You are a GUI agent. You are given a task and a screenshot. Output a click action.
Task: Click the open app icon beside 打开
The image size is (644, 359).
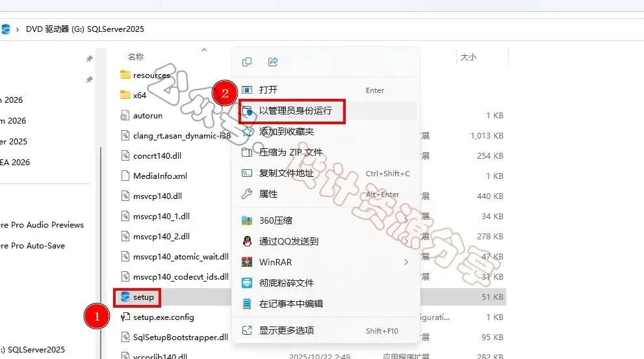click(247, 90)
